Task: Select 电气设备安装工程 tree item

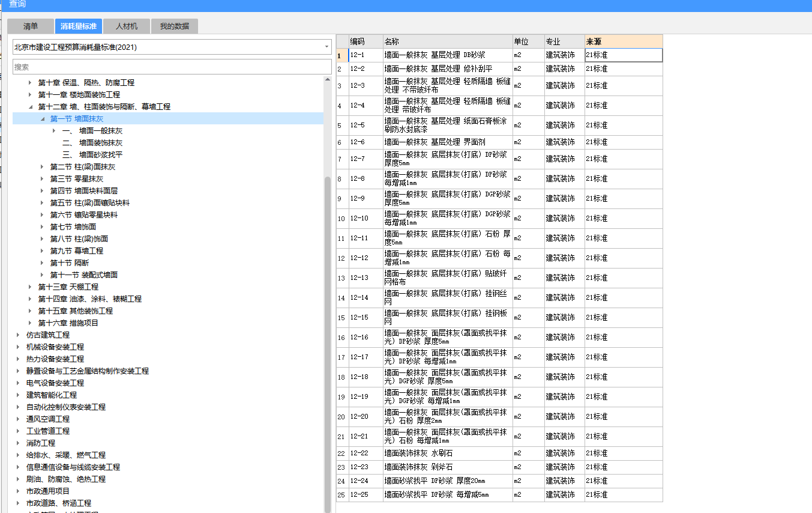Action: [x=55, y=383]
